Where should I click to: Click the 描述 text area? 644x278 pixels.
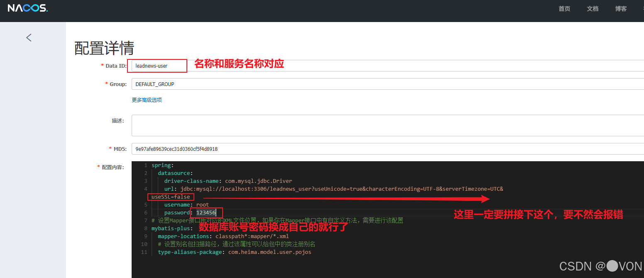(x=388, y=125)
